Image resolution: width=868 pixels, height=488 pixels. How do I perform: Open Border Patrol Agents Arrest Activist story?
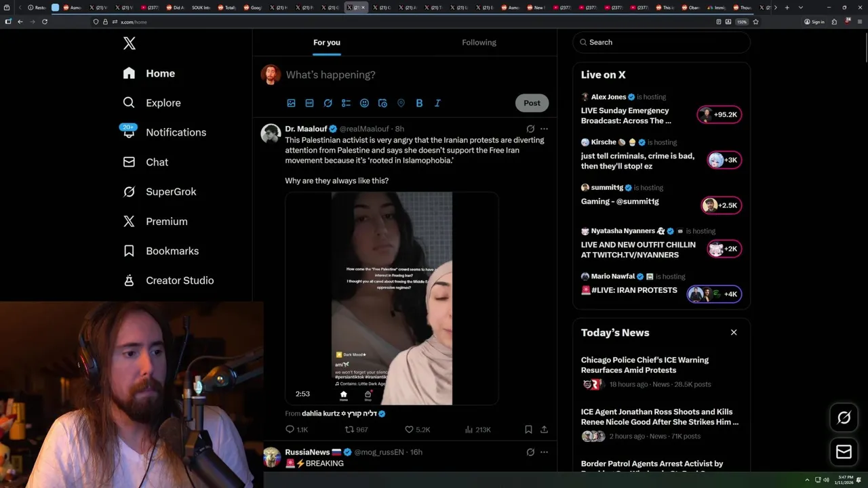662,466
